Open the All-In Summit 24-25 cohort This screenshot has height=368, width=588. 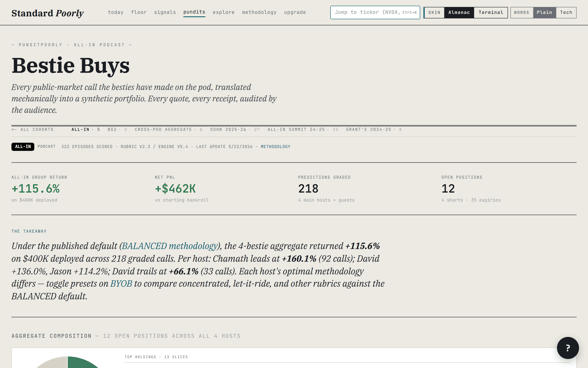[x=303, y=129]
